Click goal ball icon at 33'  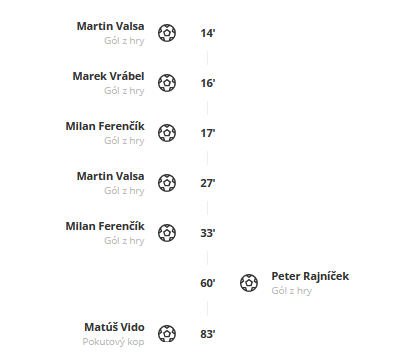tap(167, 233)
